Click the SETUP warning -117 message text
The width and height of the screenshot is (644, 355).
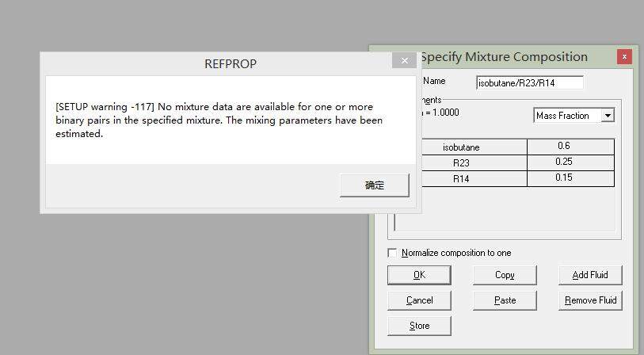point(219,120)
